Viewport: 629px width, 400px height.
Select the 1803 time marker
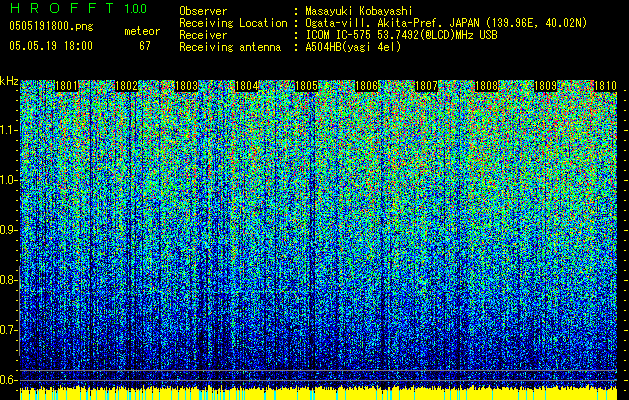point(187,86)
